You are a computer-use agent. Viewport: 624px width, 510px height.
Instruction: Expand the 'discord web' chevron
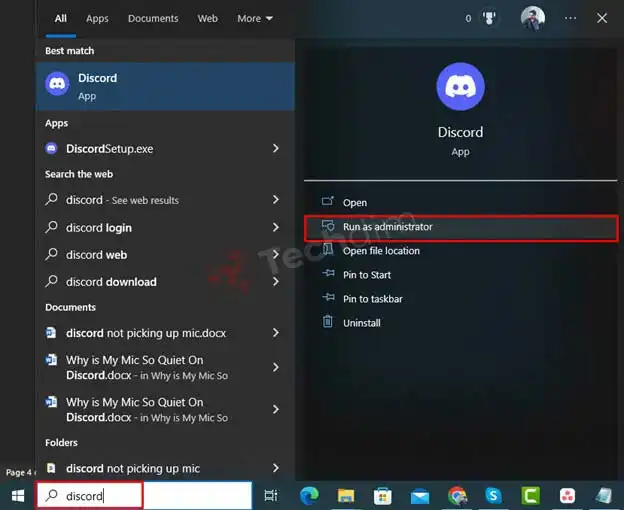(275, 254)
